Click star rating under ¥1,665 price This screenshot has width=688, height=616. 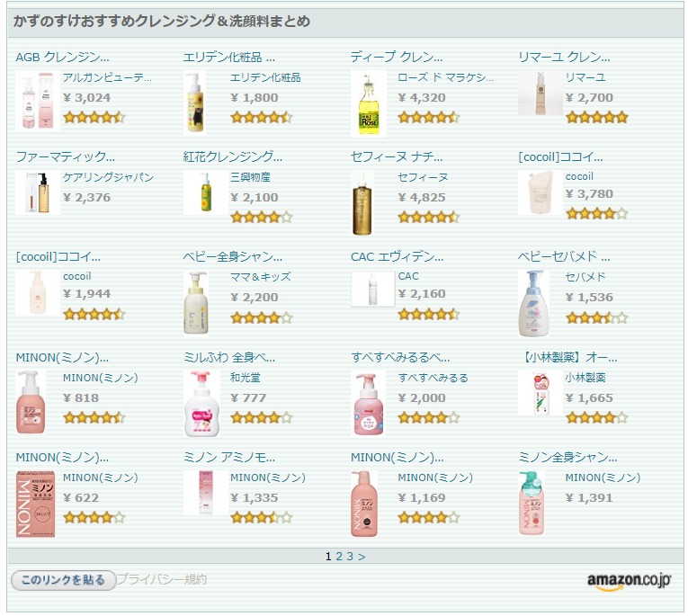tap(597, 417)
